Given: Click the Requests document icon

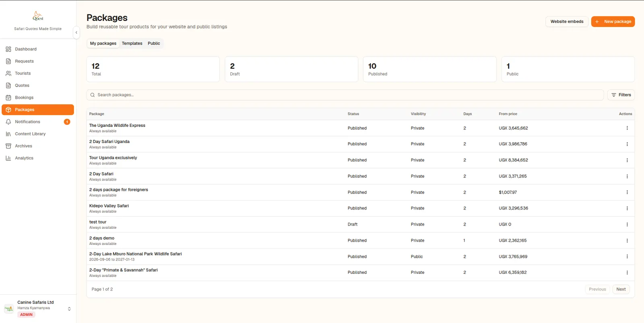Looking at the screenshot, I should 8,61.
